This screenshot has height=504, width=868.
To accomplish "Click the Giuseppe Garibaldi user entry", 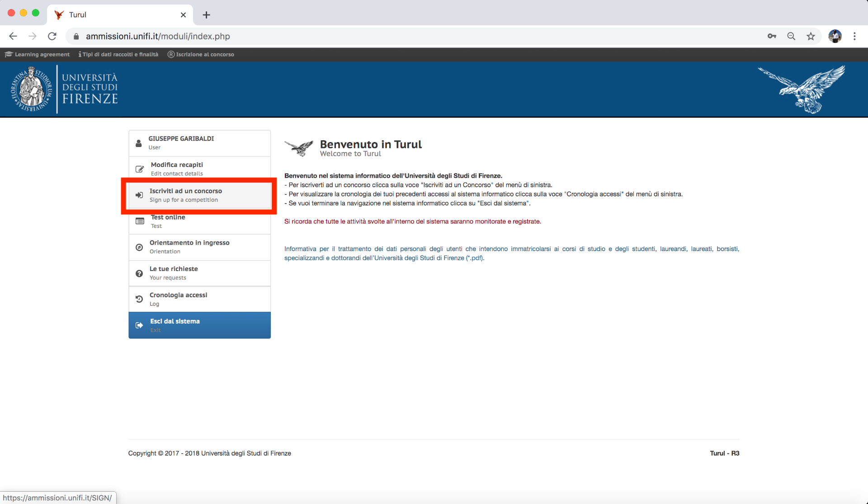I will coord(200,143).
